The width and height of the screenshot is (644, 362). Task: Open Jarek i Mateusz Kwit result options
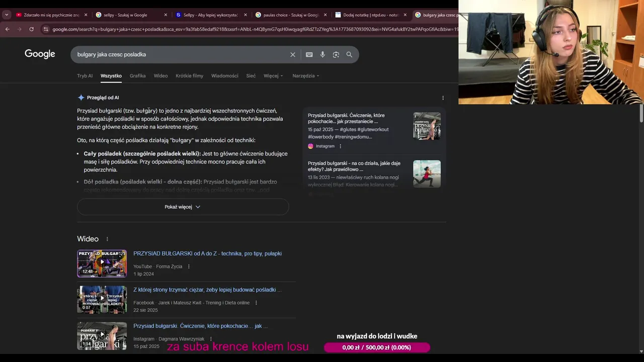pyautogui.click(x=256, y=303)
